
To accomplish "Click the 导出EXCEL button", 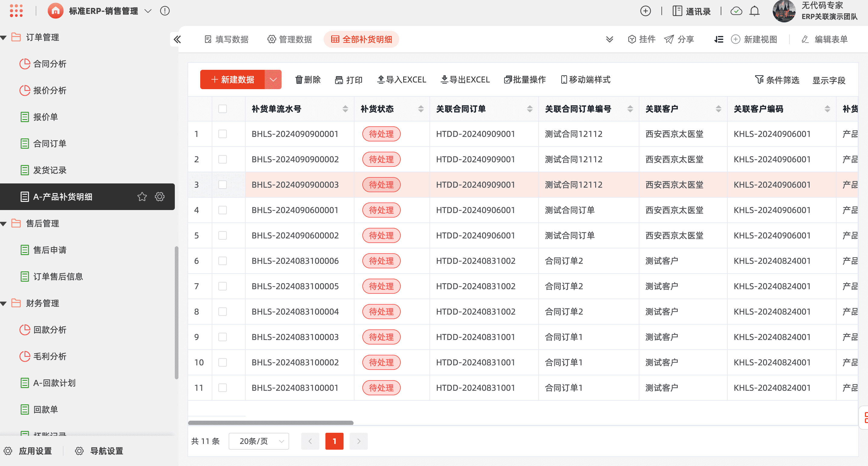I will (x=465, y=80).
